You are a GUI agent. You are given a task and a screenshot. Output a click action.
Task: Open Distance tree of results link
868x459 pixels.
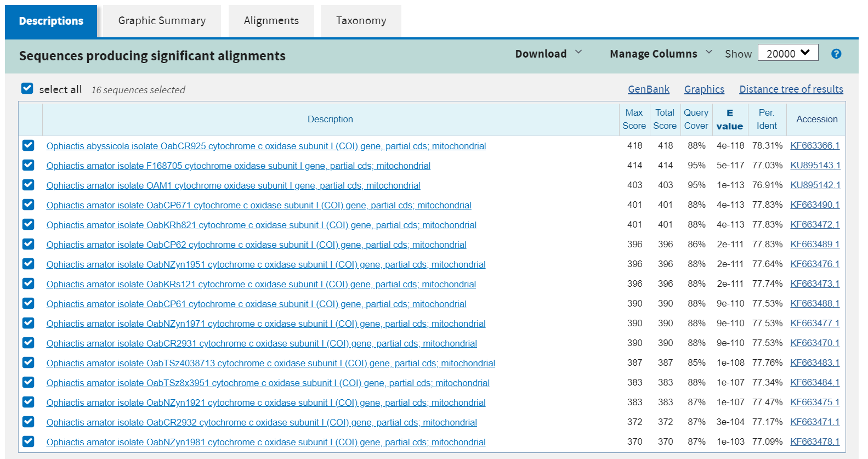(x=791, y=89)
